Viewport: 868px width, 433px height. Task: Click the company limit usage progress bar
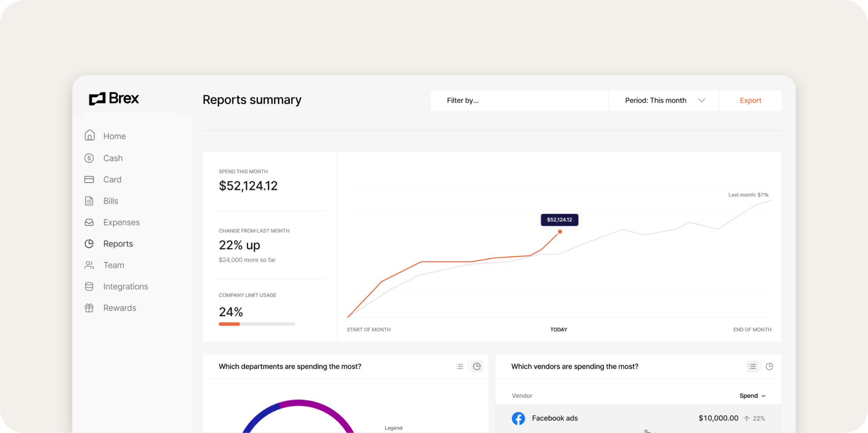pyautogui.click(x=256, y=324)
